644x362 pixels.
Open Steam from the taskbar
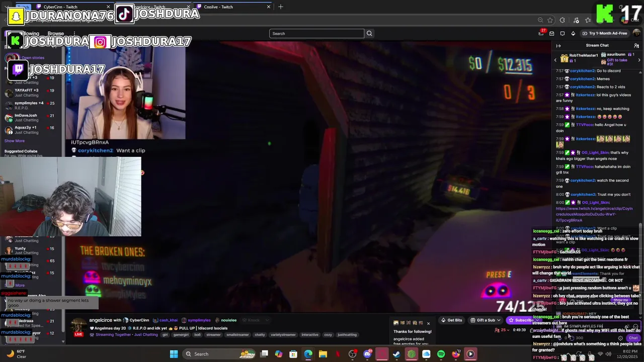pos(396,354)
